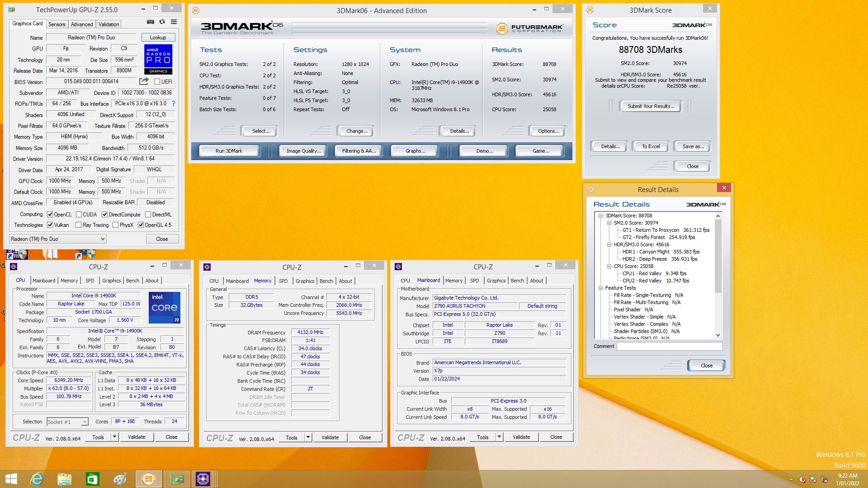The height and width of the screenshot is (488, 868).
Task: Open the Validation tab in GPU-Z
Action: (109, 24)
